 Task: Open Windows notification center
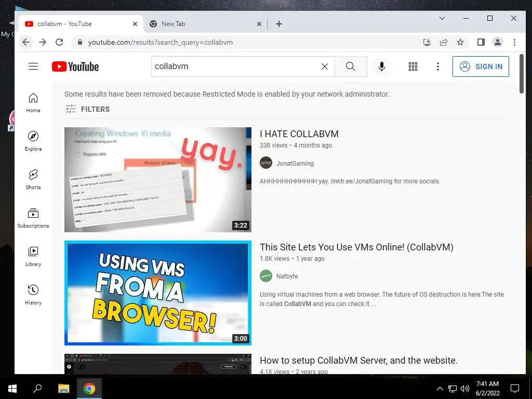click(515, 389)
